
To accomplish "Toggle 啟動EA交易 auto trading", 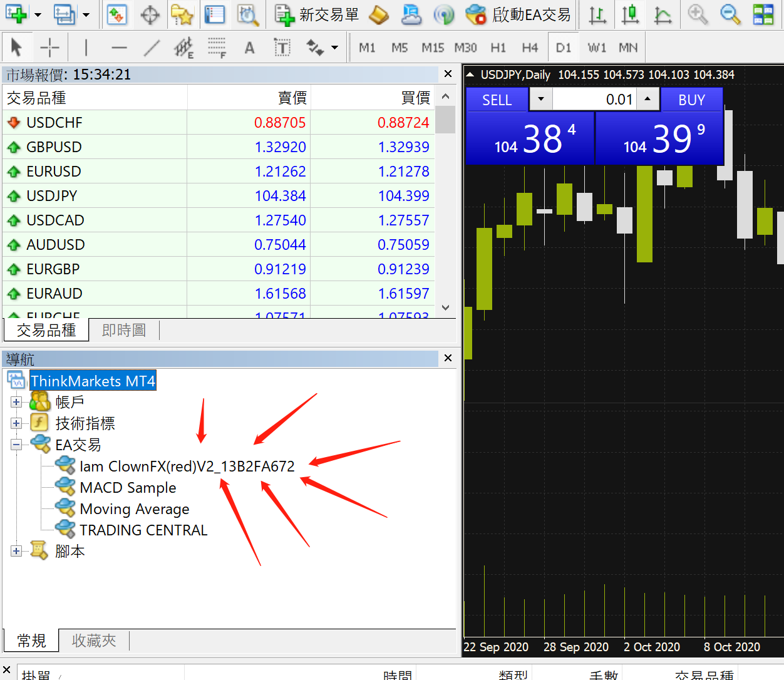I will point(518,14).
